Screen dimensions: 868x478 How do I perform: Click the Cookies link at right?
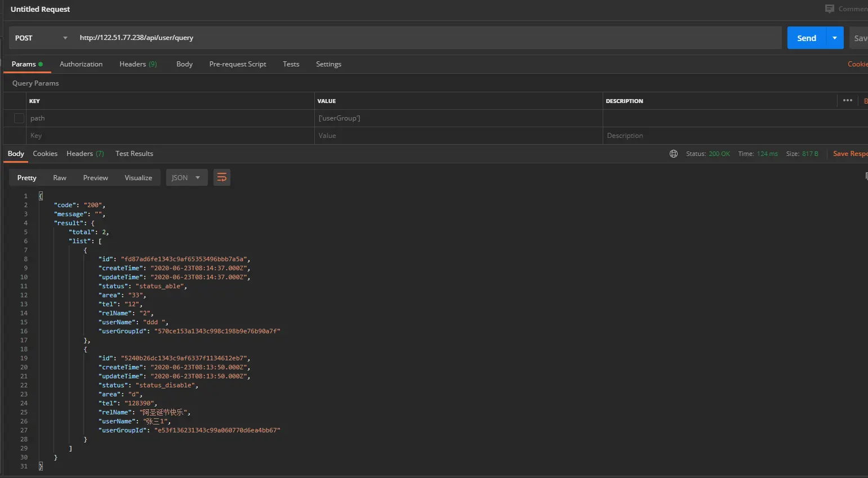coord(857,64)
